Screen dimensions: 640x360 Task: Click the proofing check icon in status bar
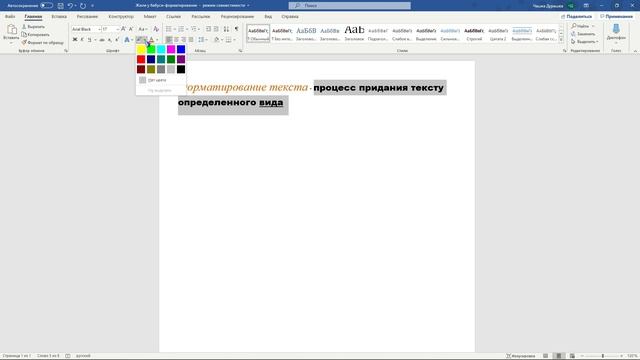68,356
